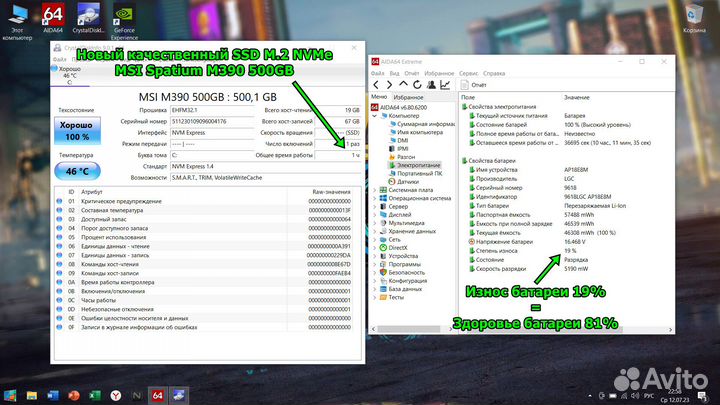Expand the Системная плата node

click(x=374, y=190)
